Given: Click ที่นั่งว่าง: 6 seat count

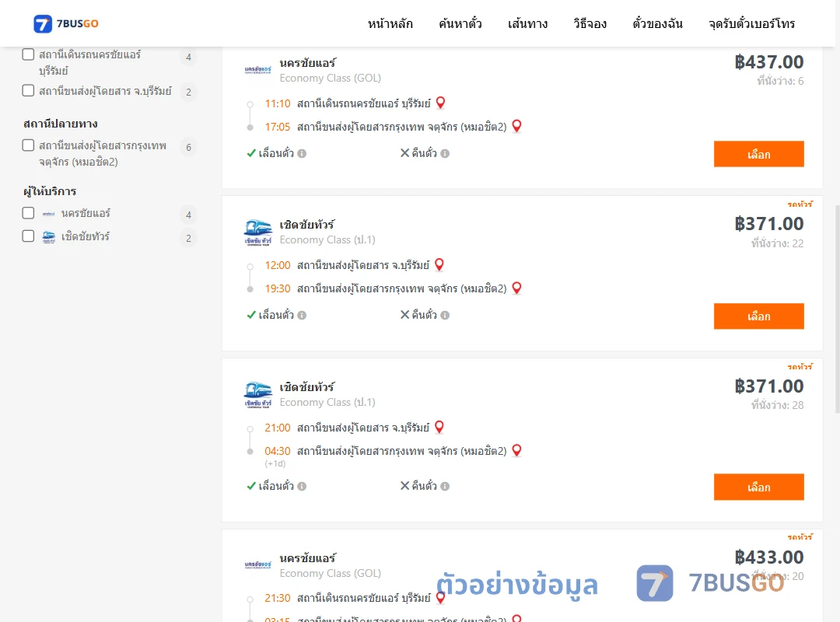Looking at the screenshot, I should [781, 82].
